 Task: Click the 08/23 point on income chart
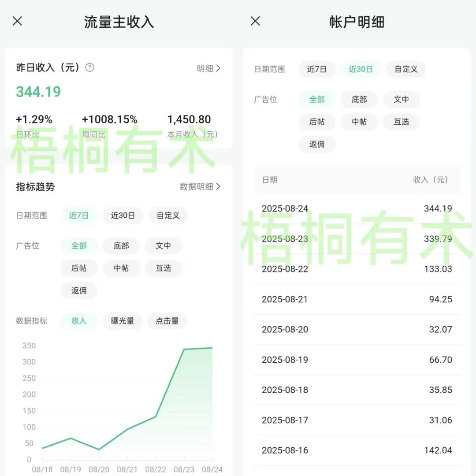[184, 350]
